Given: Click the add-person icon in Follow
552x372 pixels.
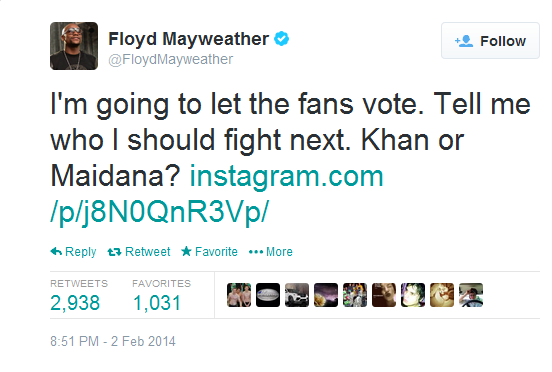Looking at the screenshot, I should tap(464, 41).
